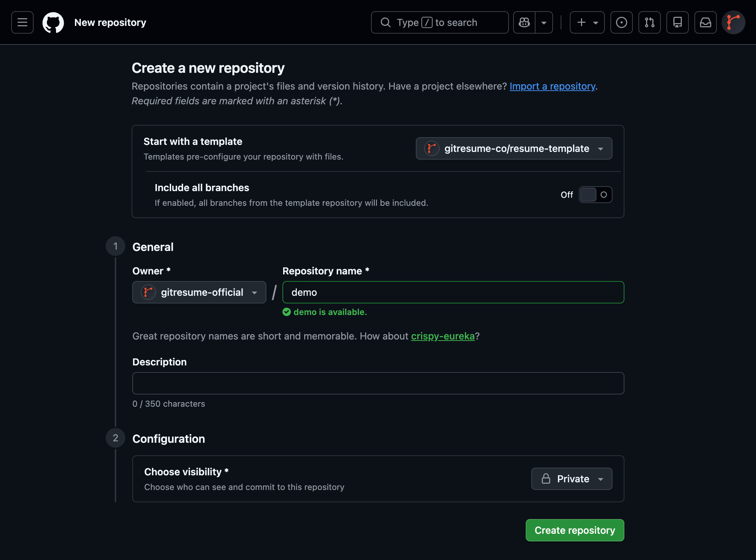Click the New repository header title
Image resolution: width=756 pixels, height=560 pixels.
click(x=110, y=22)
